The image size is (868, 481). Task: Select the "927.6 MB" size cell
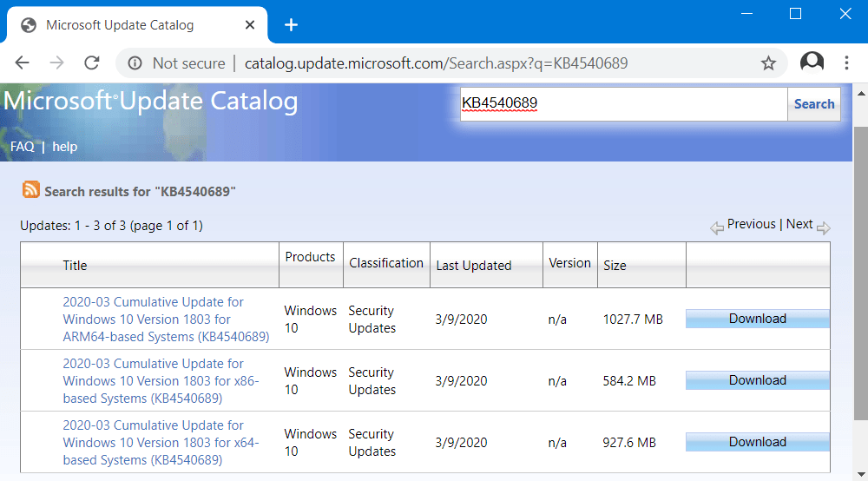click(x=629, y=442)
